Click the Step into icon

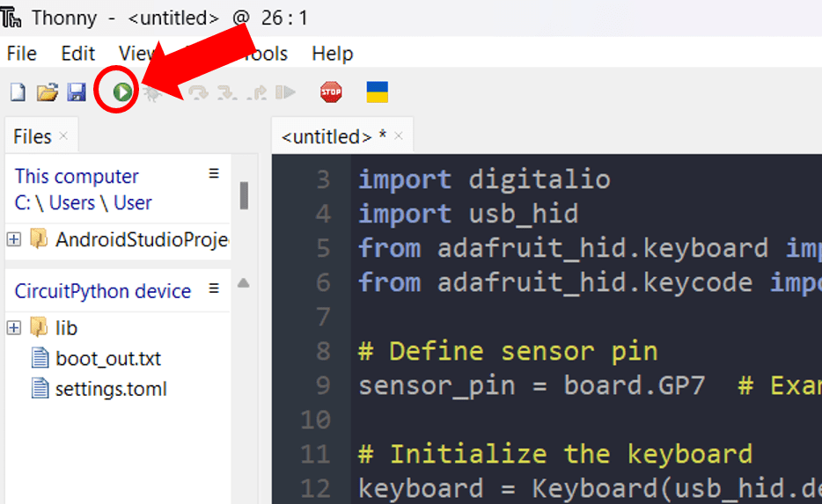click(227, 92)
